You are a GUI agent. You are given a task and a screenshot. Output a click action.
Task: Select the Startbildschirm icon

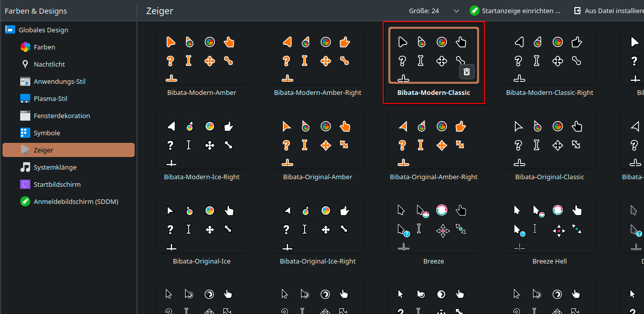coord(25,184)
